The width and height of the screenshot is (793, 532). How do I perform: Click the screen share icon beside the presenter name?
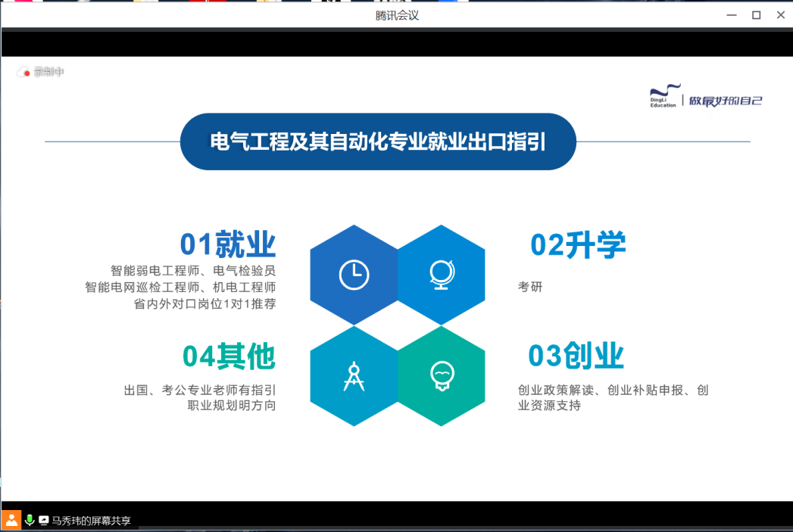coord(44,521)
